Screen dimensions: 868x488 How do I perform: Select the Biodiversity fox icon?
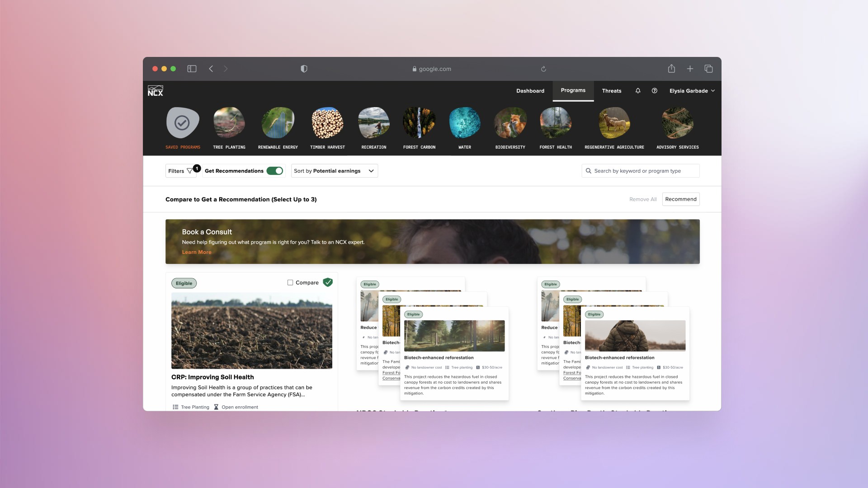[510, 123]
